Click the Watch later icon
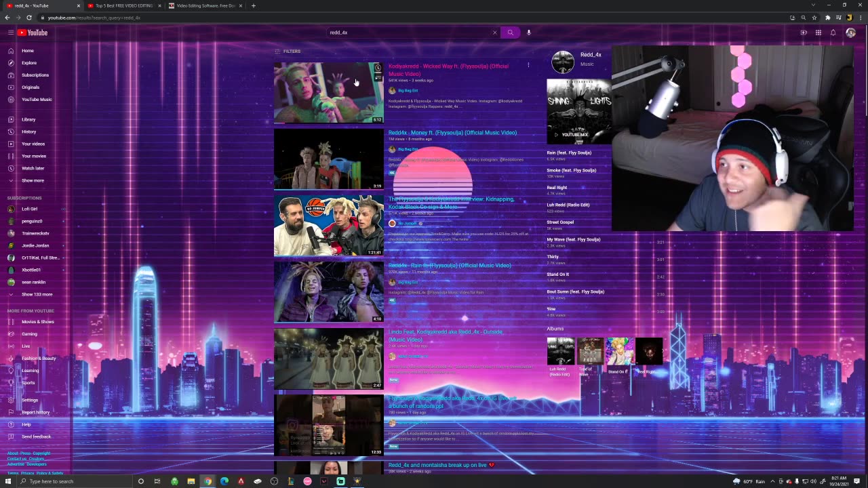The width and height of the screenshot is (868, 488). click(11, 168)
